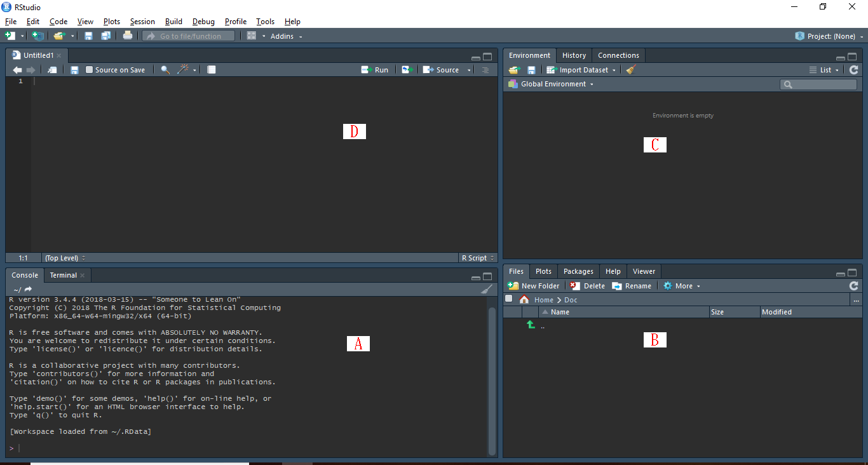This screenshot has width=868, height=465.
Task: Switch to the Plots tab
Action: (543, 271)
